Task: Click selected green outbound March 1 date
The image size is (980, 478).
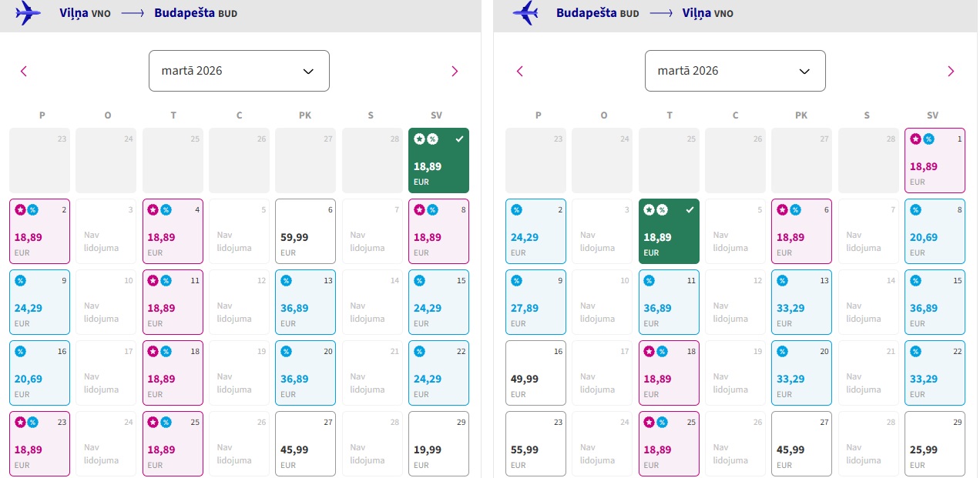Action: [438, 160]
